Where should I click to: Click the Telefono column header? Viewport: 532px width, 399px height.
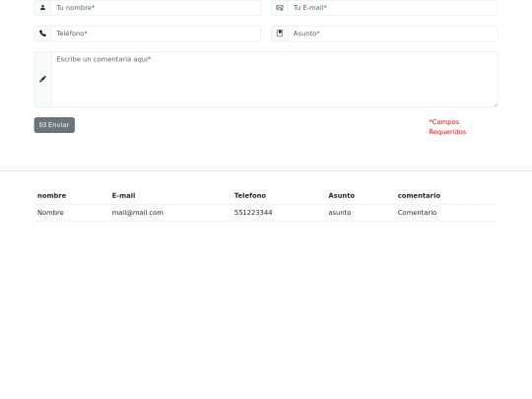pyautogui.click(x=250, y=195)
